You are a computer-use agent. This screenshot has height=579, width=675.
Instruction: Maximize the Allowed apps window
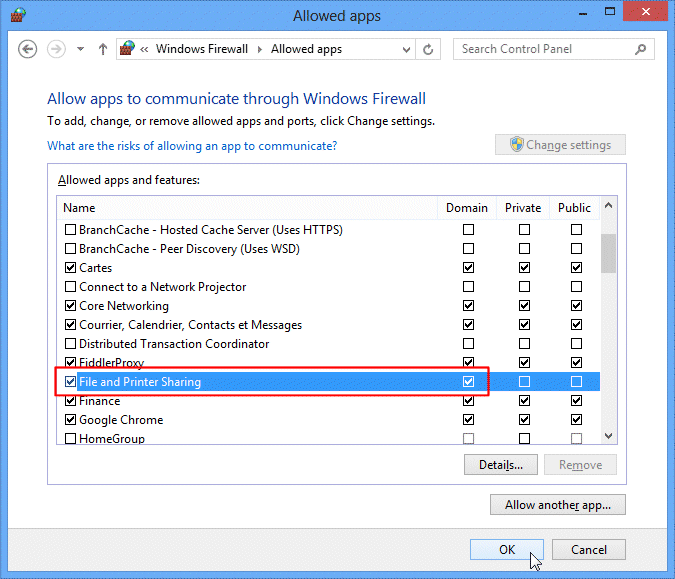tap(610, 12)
